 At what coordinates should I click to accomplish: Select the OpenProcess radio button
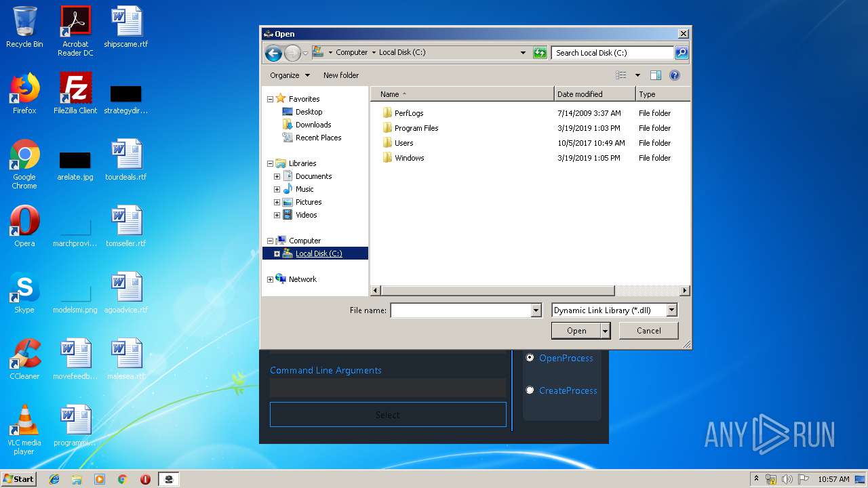point(530,358)
